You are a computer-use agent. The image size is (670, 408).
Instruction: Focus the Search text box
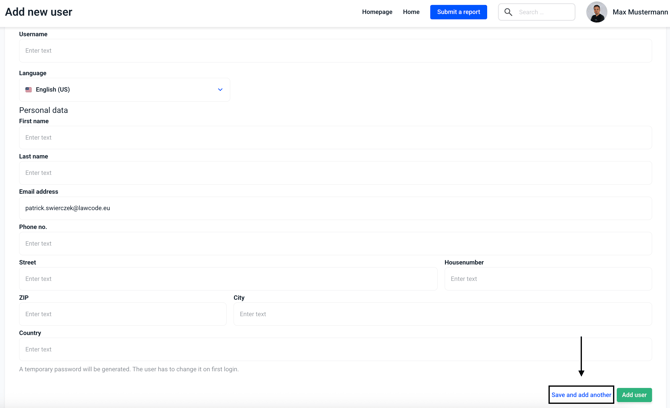coord(545,12)
